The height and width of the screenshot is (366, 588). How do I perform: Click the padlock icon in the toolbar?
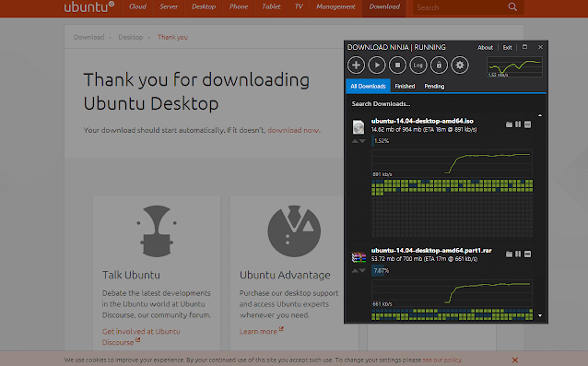tap(439, 65)
